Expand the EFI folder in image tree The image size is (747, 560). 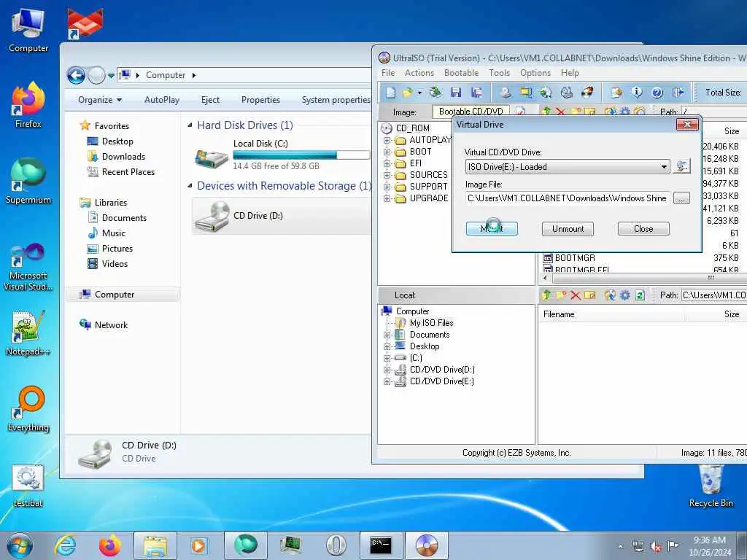point(387,163)
